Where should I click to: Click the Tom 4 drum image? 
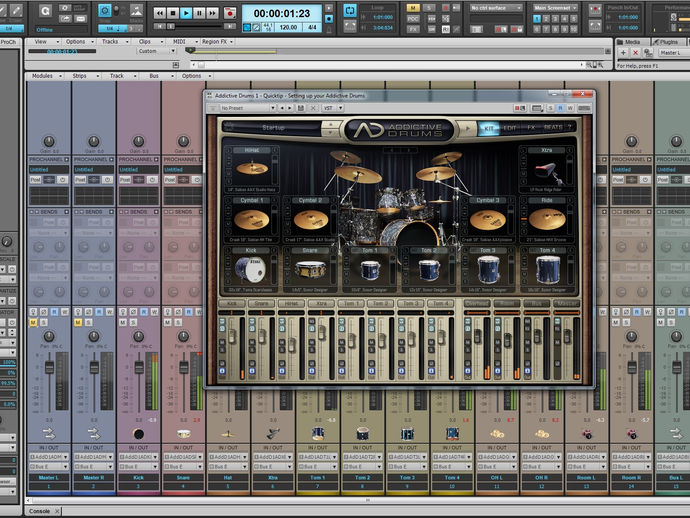[x=548, y=270]
